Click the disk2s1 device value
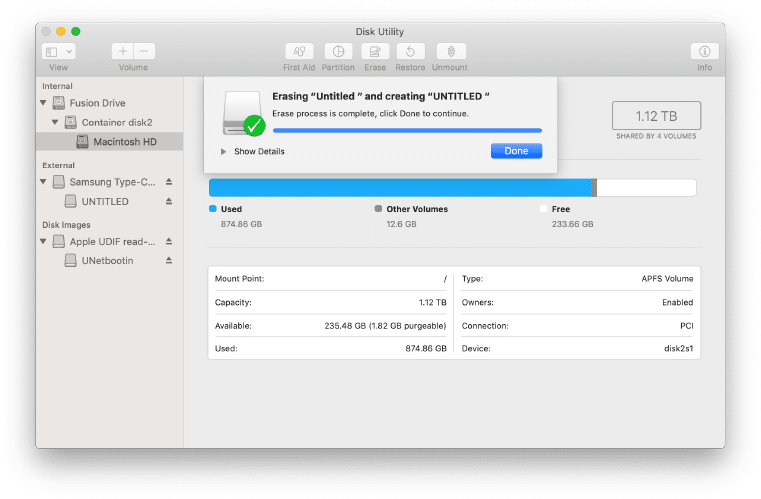Image resolution: width=761 pixels, height=499 pixels. click(678, 349)
